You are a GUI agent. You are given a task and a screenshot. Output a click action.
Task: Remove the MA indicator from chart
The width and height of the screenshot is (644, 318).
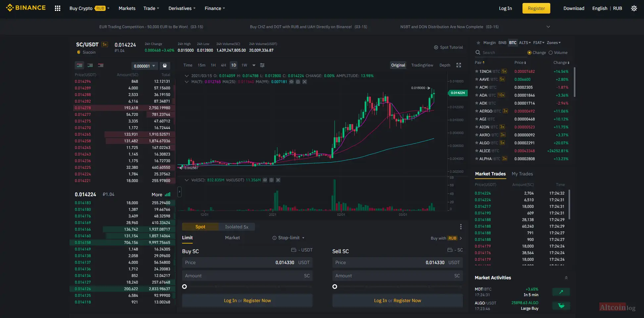pos(305,82)
